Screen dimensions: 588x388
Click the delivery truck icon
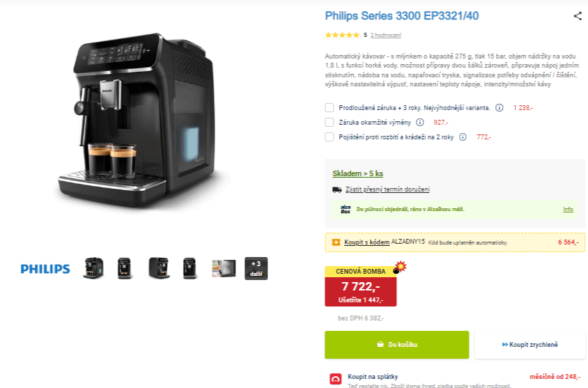tap(336, 189)
